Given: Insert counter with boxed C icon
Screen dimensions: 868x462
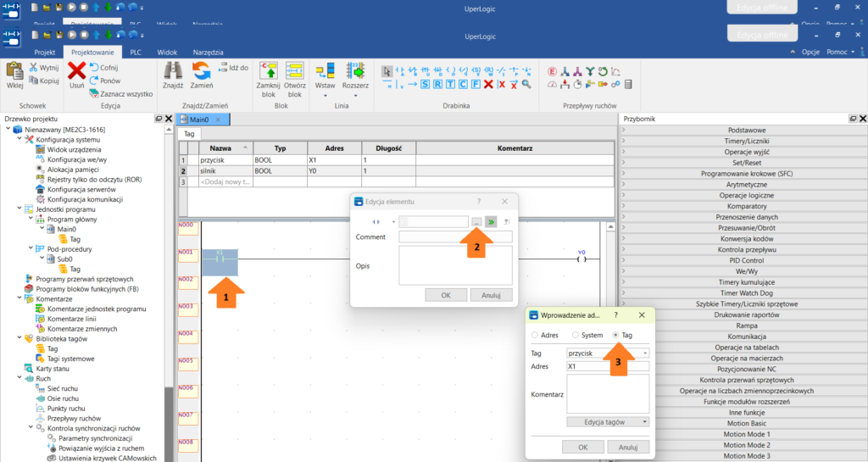Looking at the screenshot, I should pos(463,84).
